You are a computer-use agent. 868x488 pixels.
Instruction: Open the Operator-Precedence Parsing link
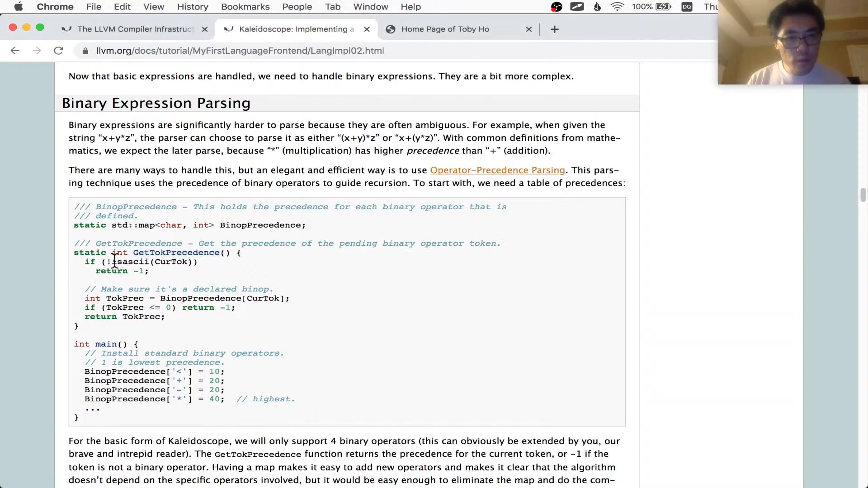(497, 170)
